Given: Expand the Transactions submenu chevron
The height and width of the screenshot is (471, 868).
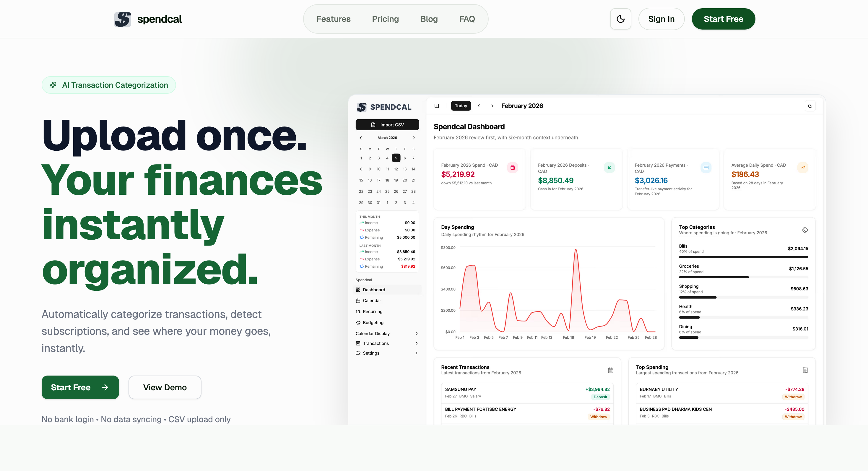Looking at the screenshot, I should coord(417,343).
